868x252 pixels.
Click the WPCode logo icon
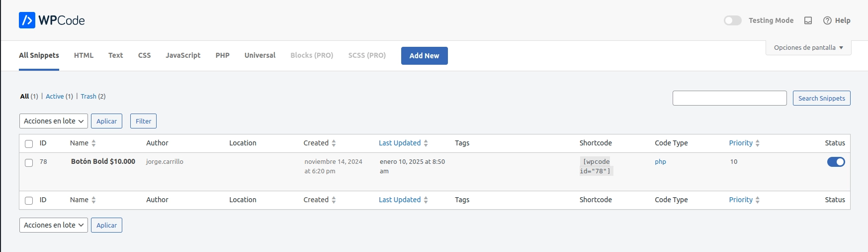[x=27, y=20]
